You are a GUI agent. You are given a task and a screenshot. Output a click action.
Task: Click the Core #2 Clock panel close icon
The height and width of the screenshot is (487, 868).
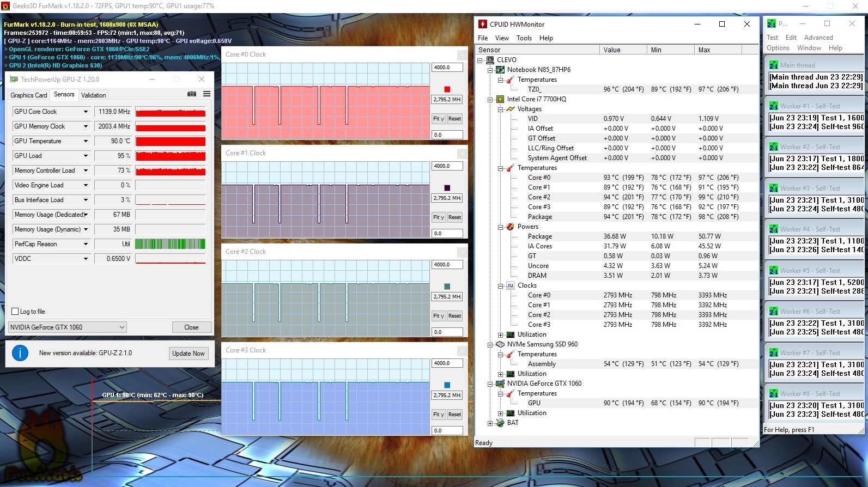[462, 252]
